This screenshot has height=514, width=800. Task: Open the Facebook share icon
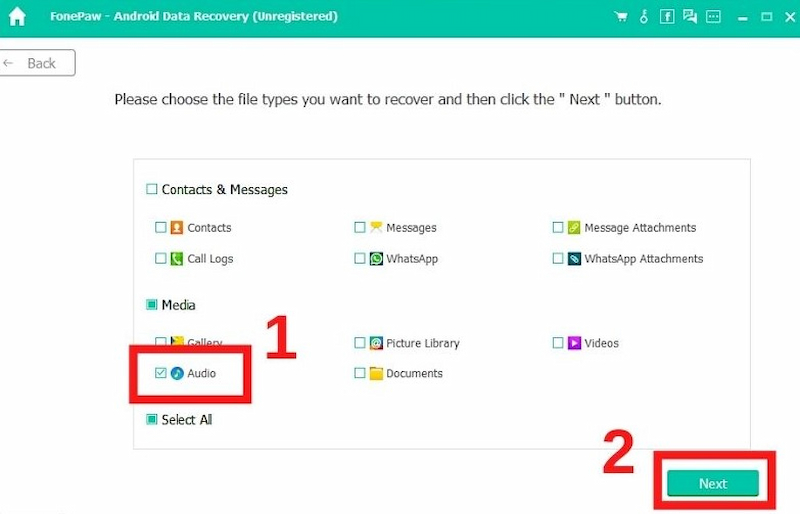(667, 17)
